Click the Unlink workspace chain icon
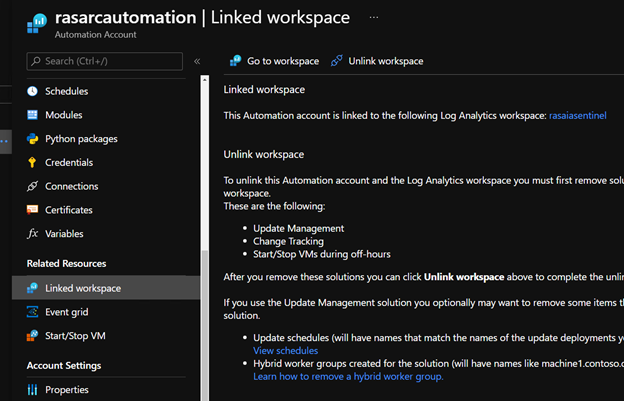This screenshot has height=401, width=624. click(x=337, y=61)
